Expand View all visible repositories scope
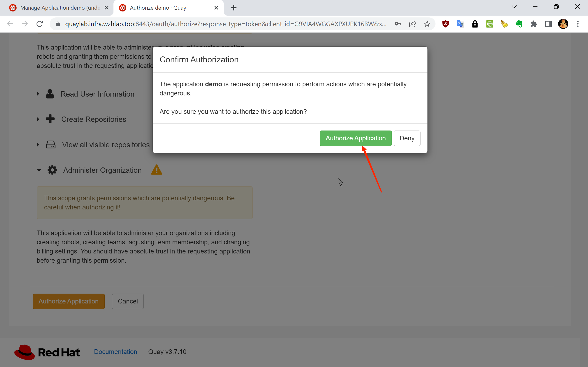 (105, 145)
